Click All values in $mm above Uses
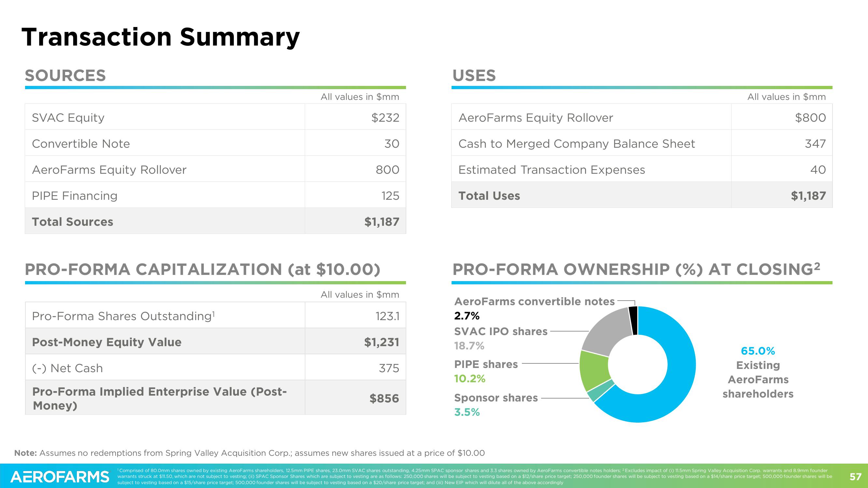 (x=787, y=97)
